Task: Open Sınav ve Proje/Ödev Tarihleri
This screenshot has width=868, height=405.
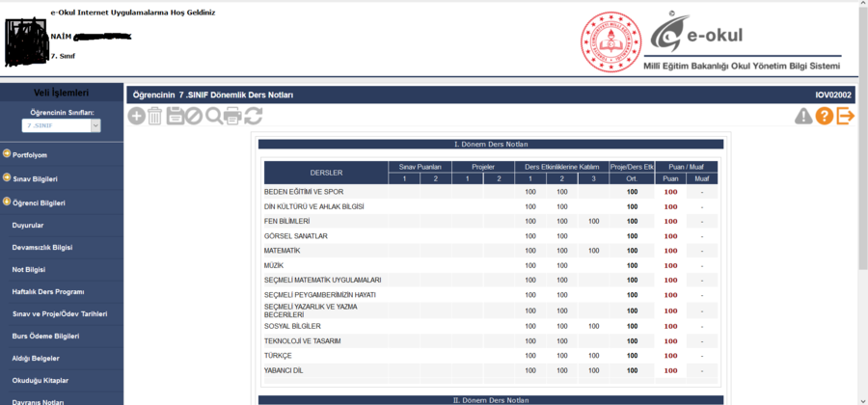Action: click(59, 313)
